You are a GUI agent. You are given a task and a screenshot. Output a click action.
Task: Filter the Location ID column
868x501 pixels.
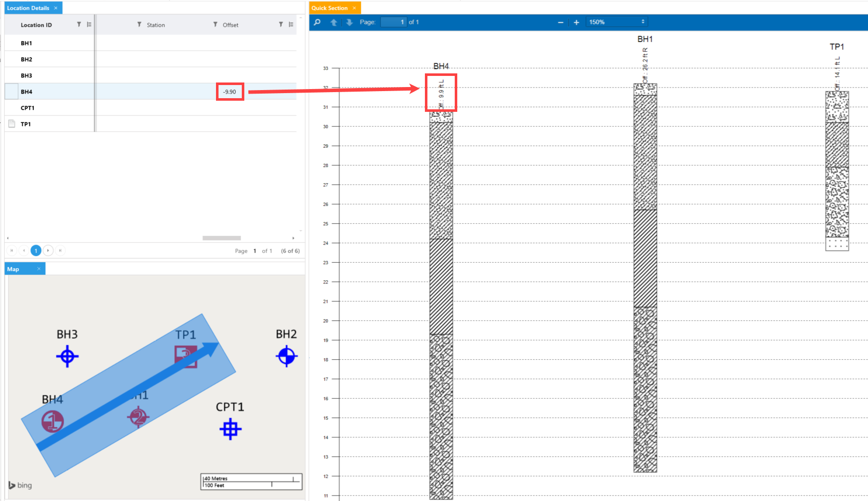tap(79, 24)
